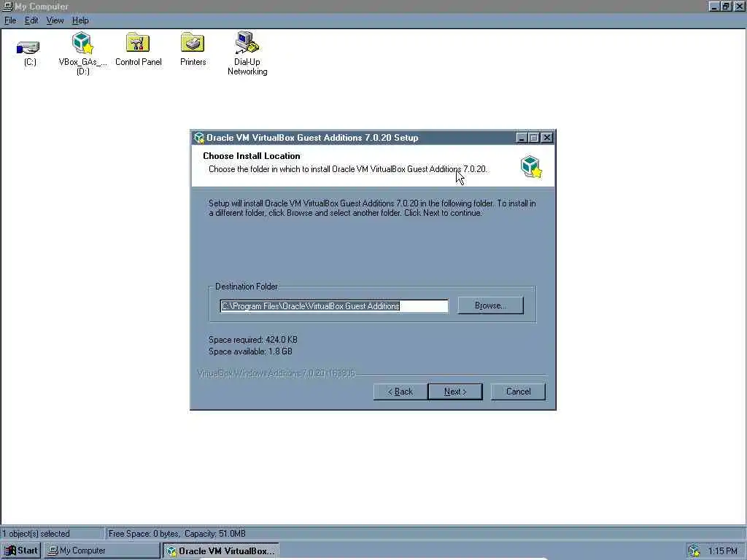Minimize the Guest Additions setup dialog
747x560 pixels.
[521, 138]
